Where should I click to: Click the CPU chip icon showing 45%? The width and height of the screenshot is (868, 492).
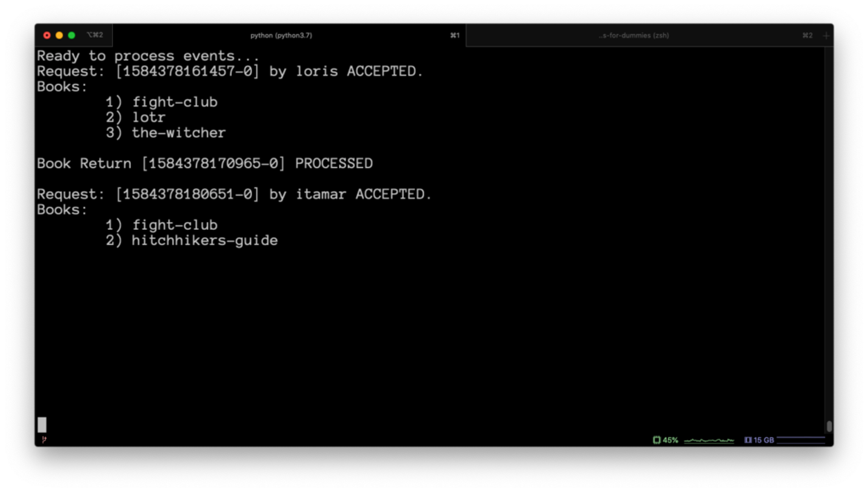click(x=657, y=440)
